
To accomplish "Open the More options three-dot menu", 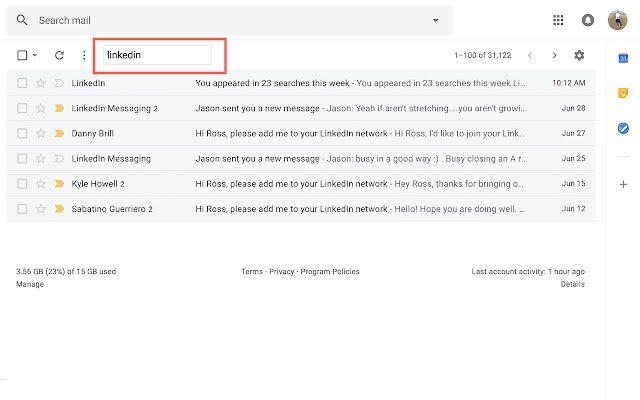I will [84, 55].
